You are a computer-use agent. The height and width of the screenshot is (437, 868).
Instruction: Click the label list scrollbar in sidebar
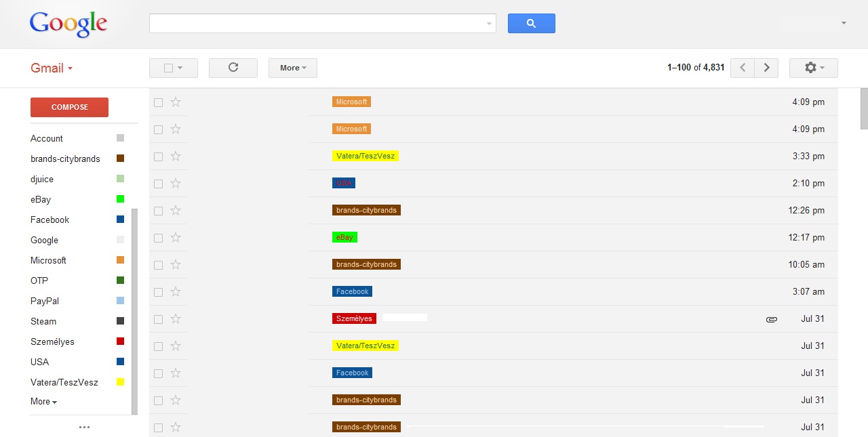(134, 312)
